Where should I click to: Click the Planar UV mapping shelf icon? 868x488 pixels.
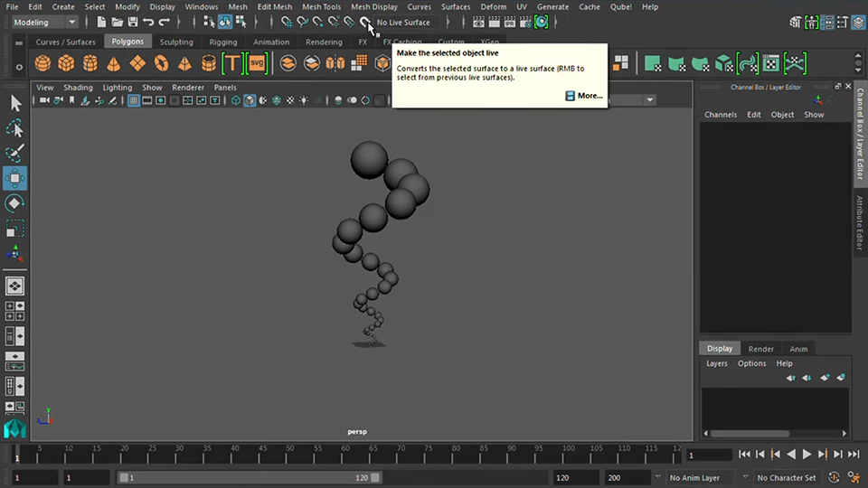coord(653,63)
